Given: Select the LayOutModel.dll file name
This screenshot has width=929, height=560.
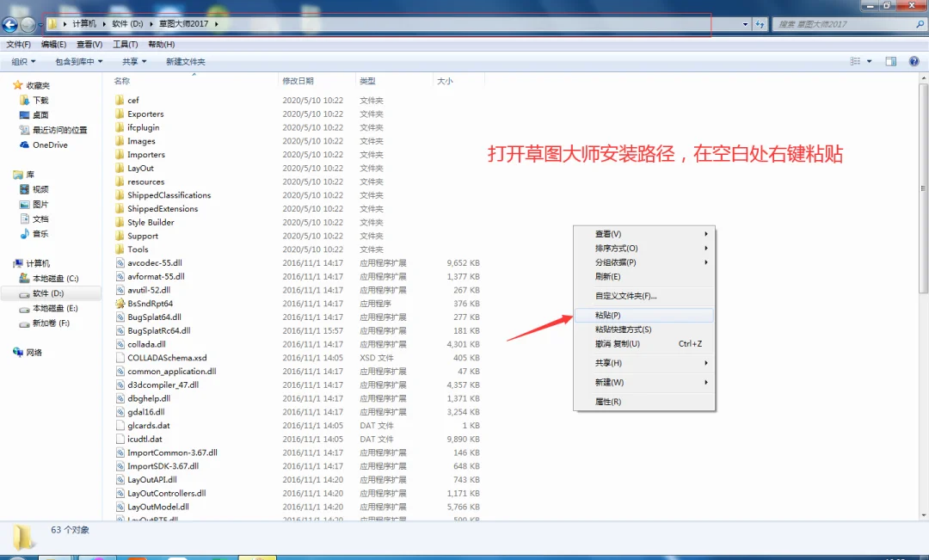Looking at the screenshot, I should (158, 507).
